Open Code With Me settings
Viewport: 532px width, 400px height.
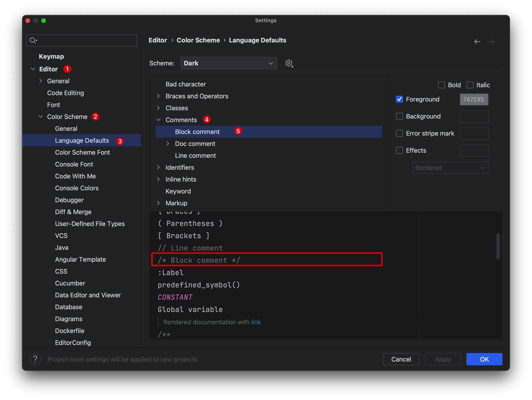click(x=75, y=176)
